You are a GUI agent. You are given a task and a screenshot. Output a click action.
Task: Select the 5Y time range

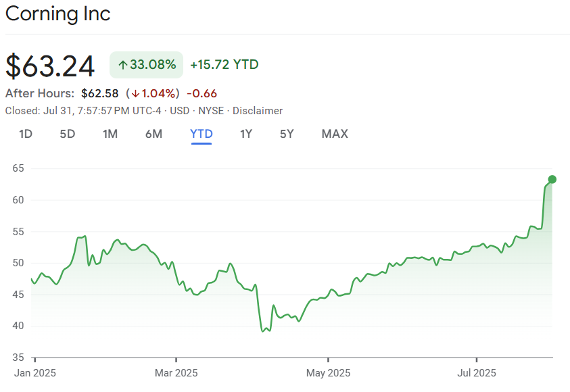tap(287, 134)
